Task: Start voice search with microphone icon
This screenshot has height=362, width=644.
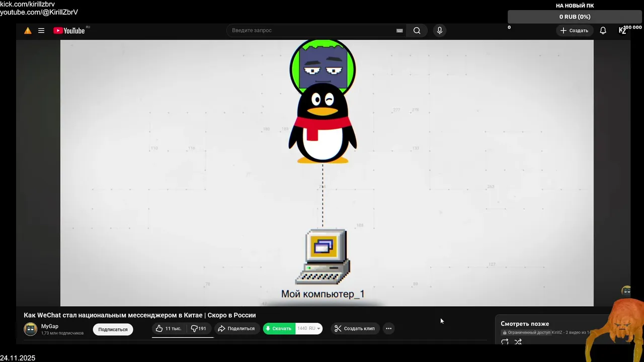Action: click(440, 31)
